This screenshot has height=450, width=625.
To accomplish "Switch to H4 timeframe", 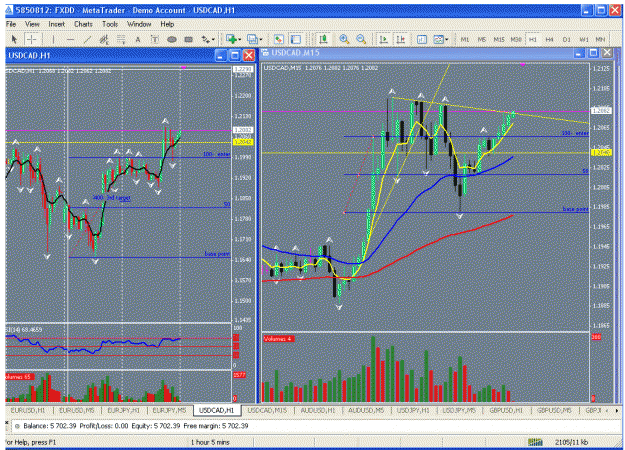I will (549, 39).
